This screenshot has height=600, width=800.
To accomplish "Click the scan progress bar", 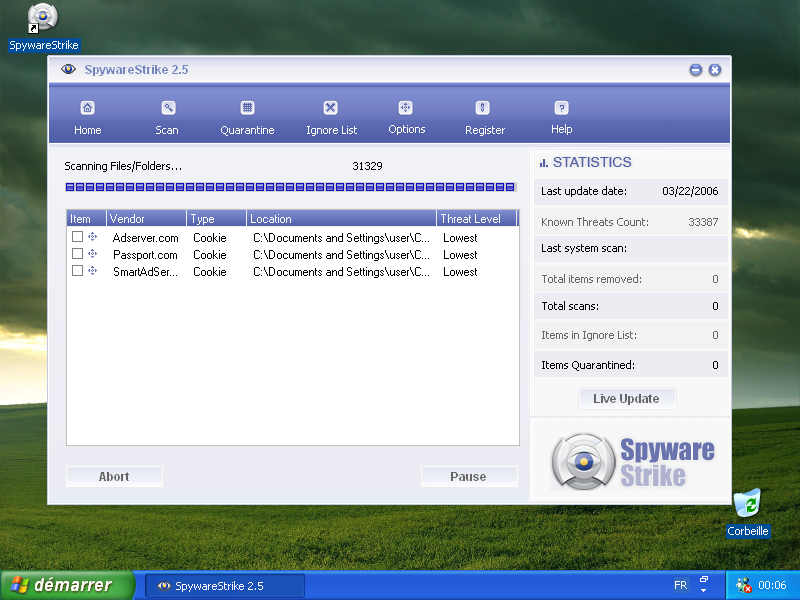I will coord(291,187).
